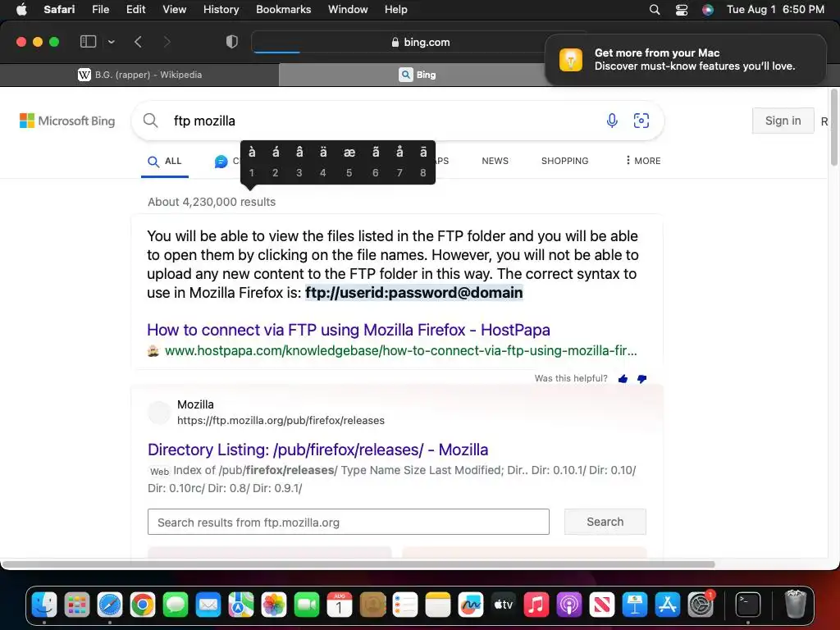This screenshot has width=840, height=630.
Task: Click the Spotlight search icon in the menu bar
Action: tap(654, 10)
